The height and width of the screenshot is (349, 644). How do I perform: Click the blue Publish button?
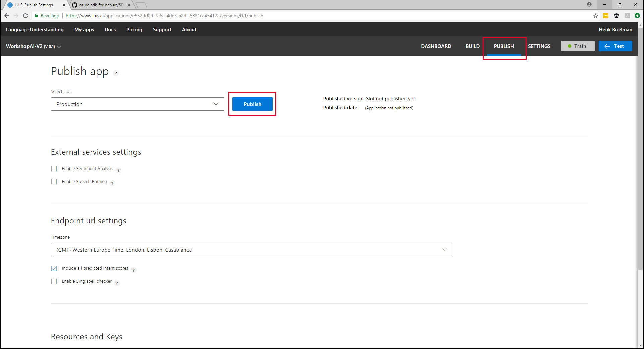[253, 104]
